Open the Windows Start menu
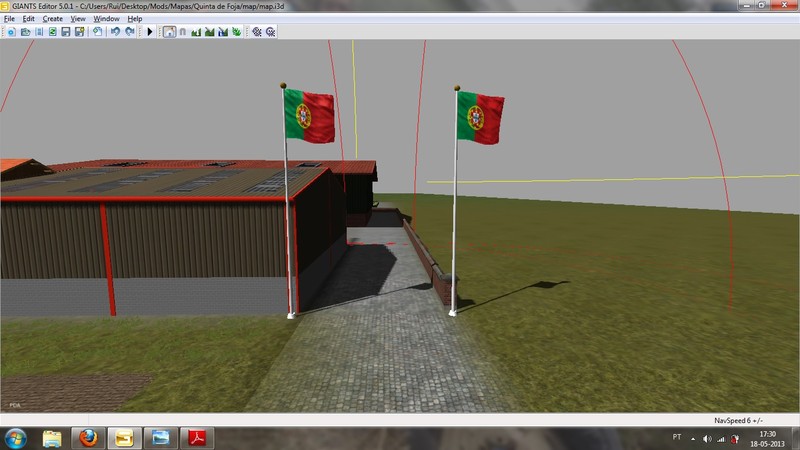 tap(16, 438)
